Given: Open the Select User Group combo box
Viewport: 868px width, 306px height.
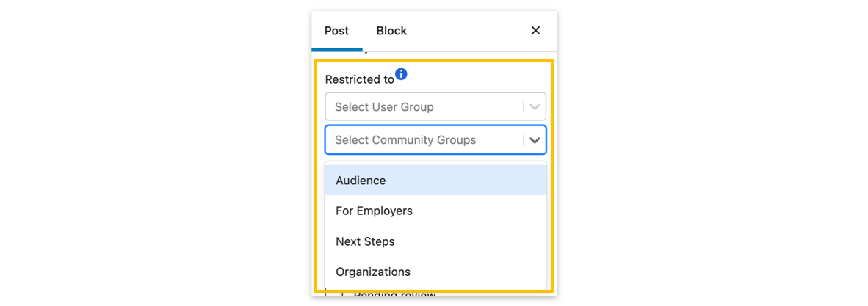Looking at the screenshot, I should point(426,107).
